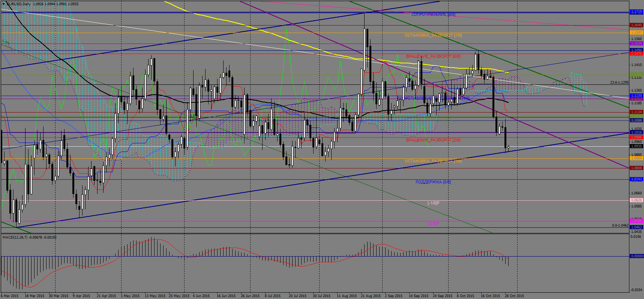The width and height of the screenshot is (644, 299).
Task: Click the 1.0585 price scale value
Action: (x=636, y=206)
